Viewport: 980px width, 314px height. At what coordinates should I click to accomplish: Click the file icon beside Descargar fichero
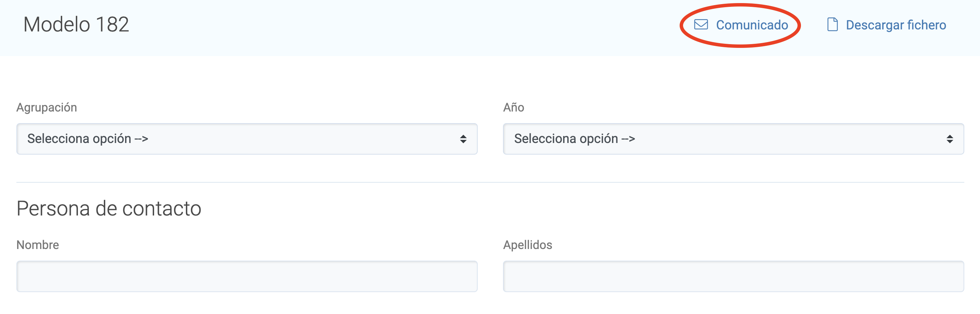pyautogui.click(x=832, y=25)
